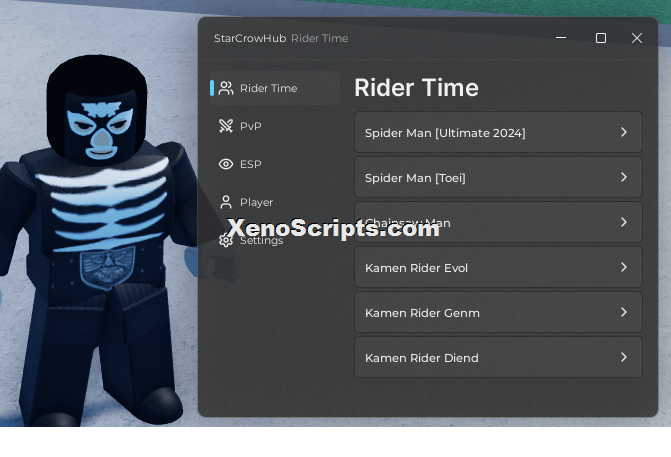Expand the Chainsaw Man chevron
This screenshot has width=671, height=457.
tap(624, 222)
